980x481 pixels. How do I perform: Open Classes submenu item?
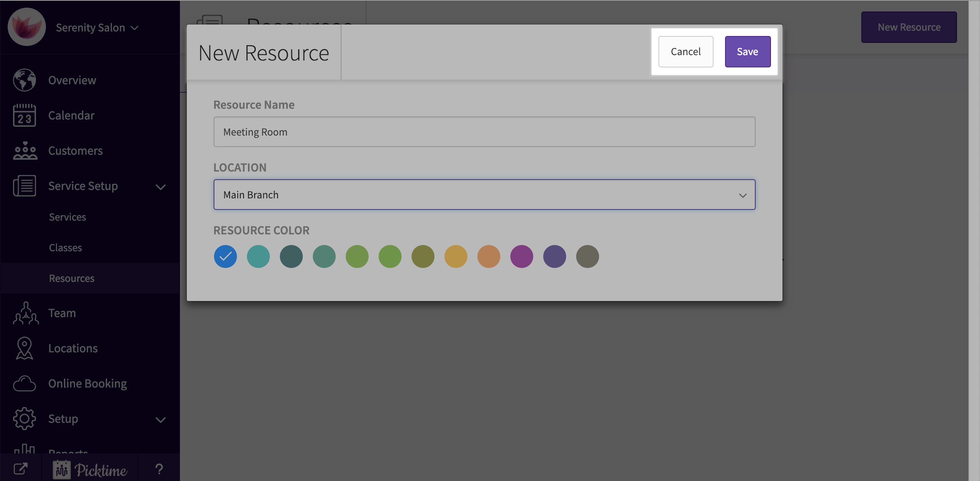point(65,248)
